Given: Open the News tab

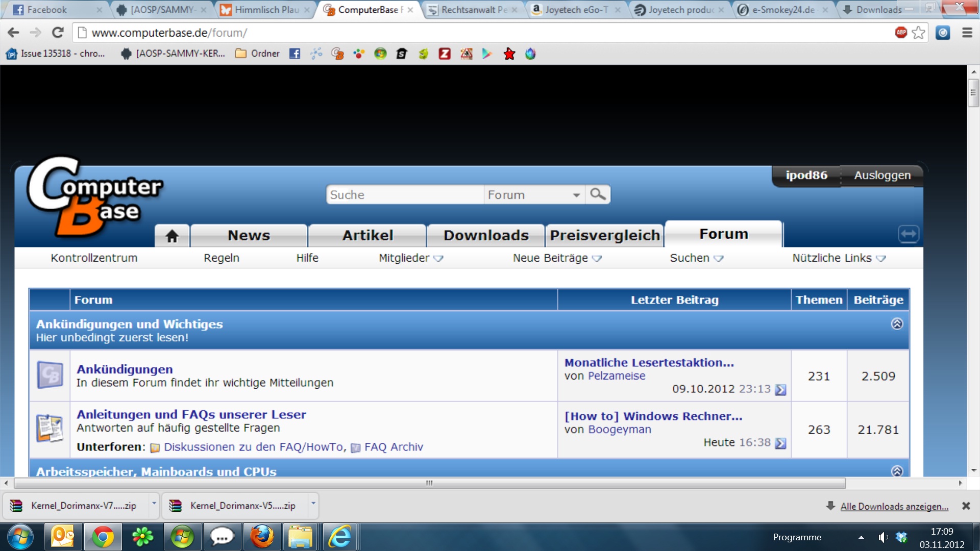Looking at the screenshot, I should (x=249, y=236).
